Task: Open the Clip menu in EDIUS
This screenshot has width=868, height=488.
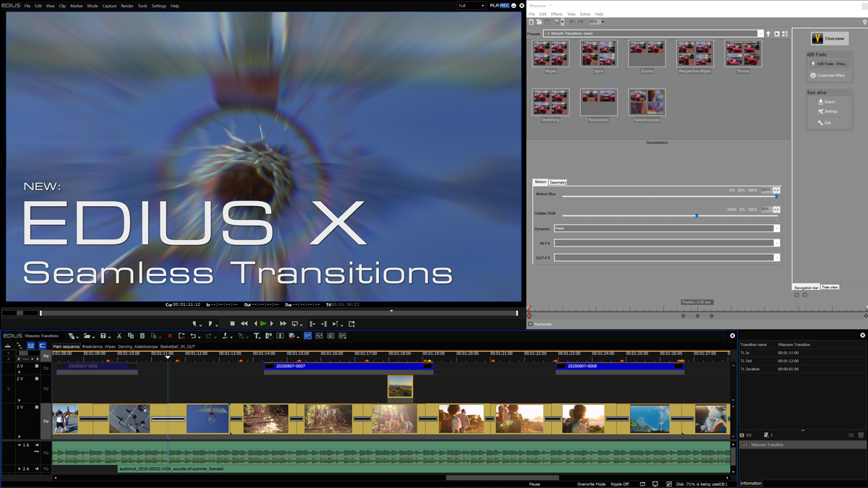Action: coord(62,6)
